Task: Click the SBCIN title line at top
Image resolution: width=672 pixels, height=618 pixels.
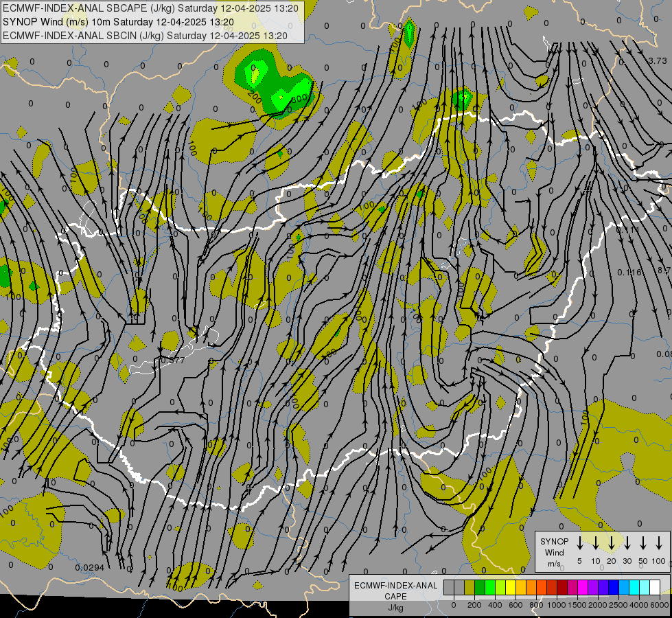Action: 145,36
